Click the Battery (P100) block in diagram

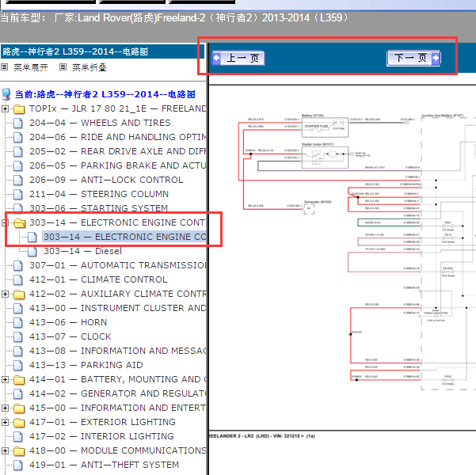coord(325,127)
